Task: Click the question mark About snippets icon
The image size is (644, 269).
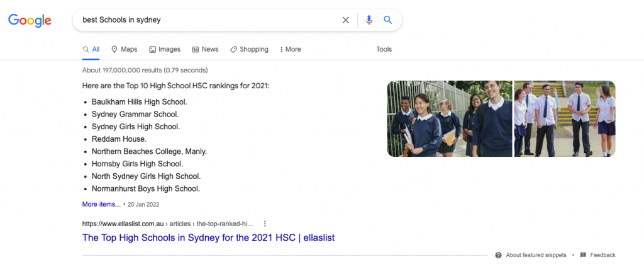Action: click(x=498, y=255)
